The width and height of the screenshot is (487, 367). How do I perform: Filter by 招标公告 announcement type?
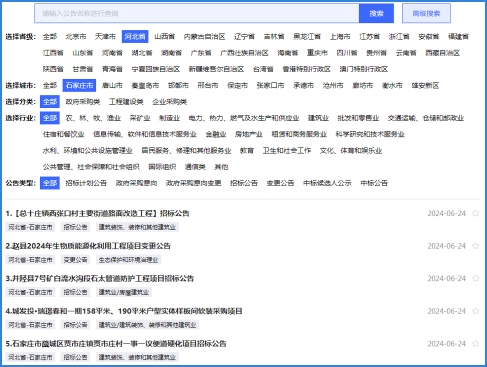point(244,183)
